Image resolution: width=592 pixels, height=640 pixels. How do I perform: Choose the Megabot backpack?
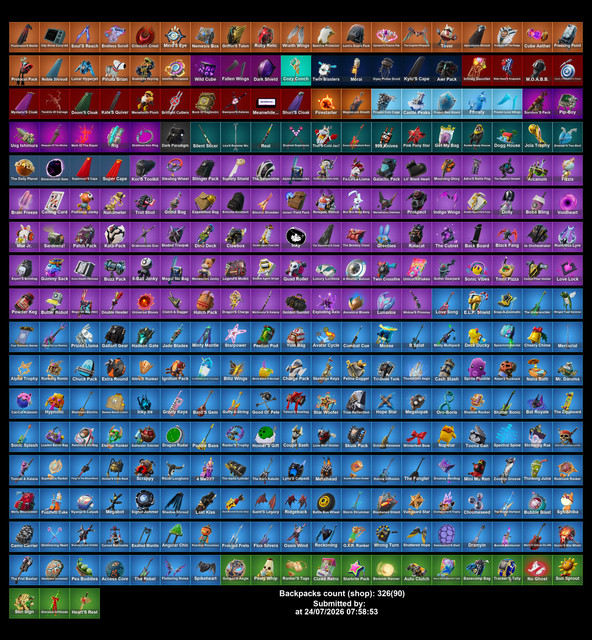click(115, 503)
